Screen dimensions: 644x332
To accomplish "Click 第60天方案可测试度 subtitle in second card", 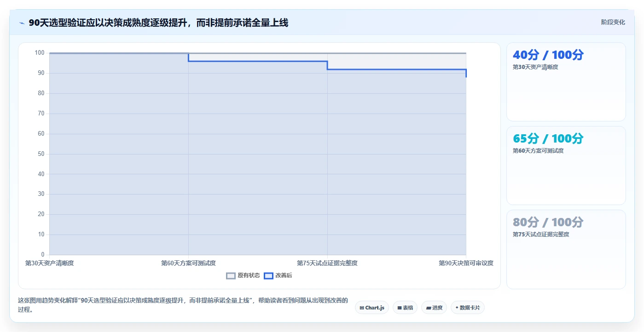I will [538, 151].
